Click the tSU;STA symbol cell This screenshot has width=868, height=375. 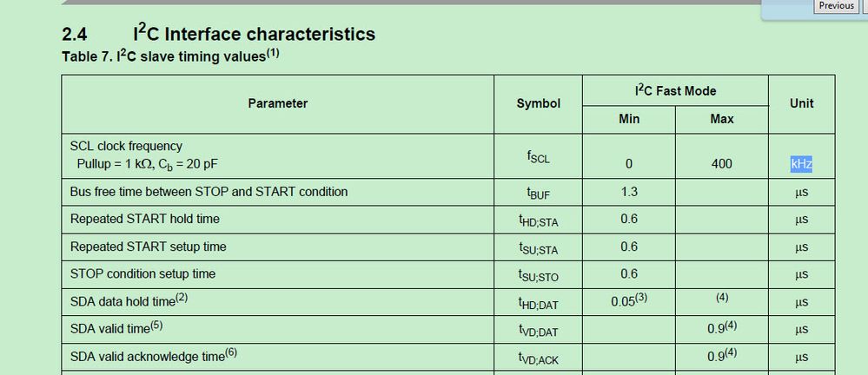[538, 248]
